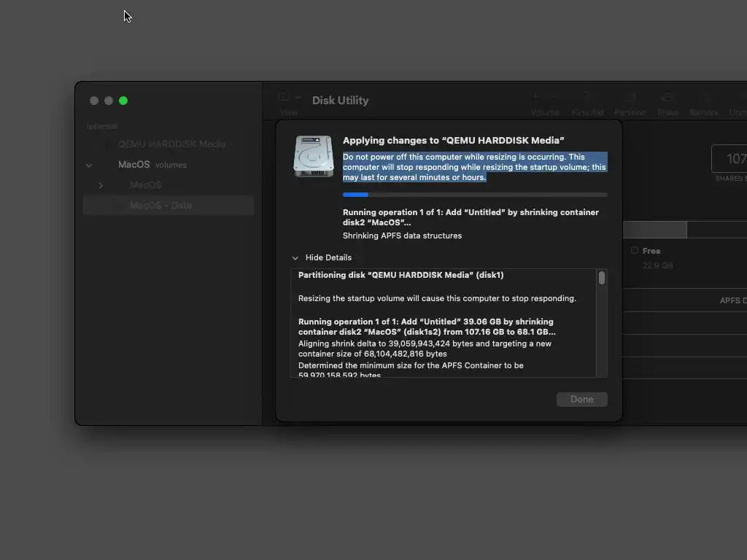Click the Erase toolbar icon

coord(667,97)
